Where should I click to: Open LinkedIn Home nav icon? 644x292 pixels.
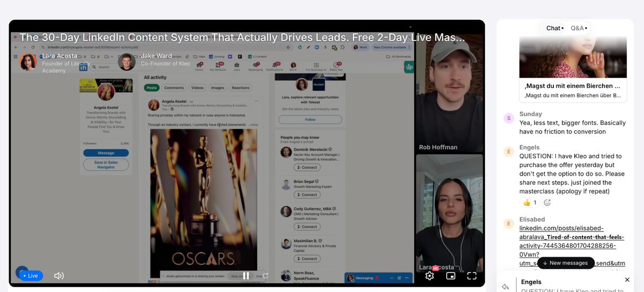coord(199,67)
